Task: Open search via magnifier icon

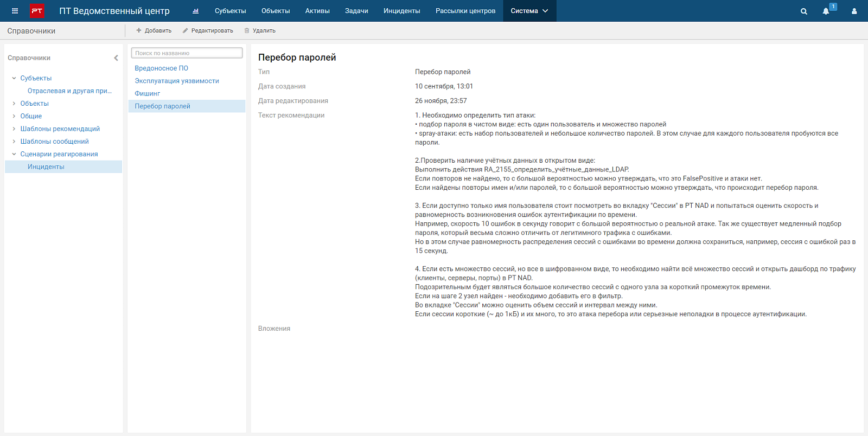Action: click(804, 11)
